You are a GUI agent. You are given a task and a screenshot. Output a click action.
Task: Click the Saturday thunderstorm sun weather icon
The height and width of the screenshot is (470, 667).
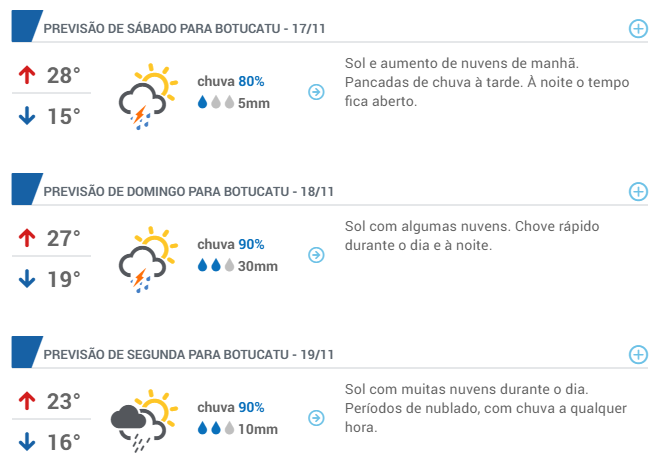(x=148, y=97)
